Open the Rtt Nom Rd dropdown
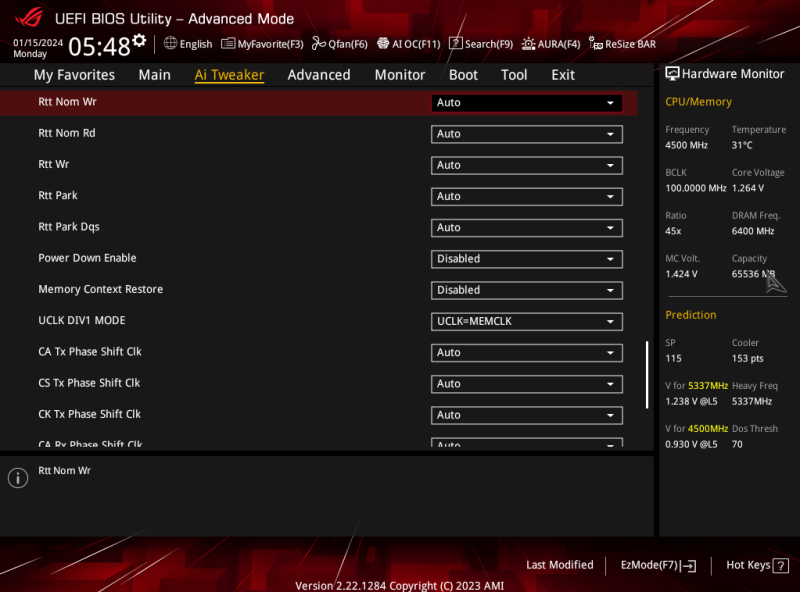Image resolution: width=800 pixels, height=592 pixels. click(527, 134)
